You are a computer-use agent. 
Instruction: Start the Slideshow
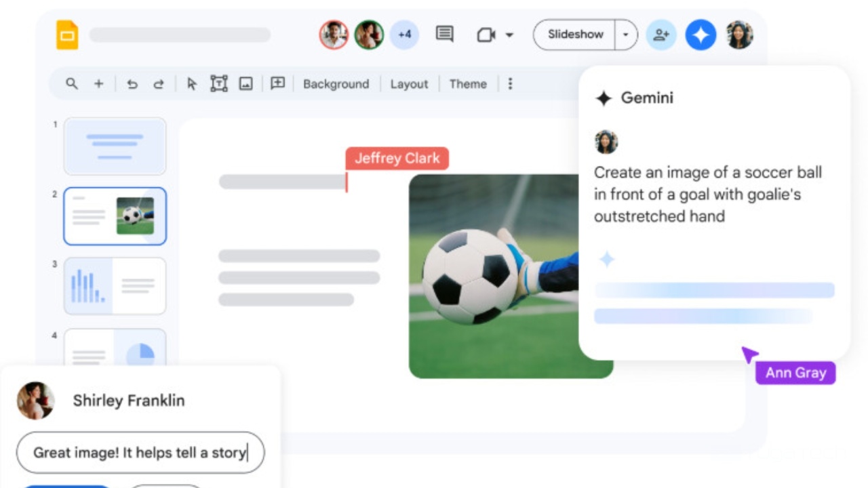pos(575,35)
